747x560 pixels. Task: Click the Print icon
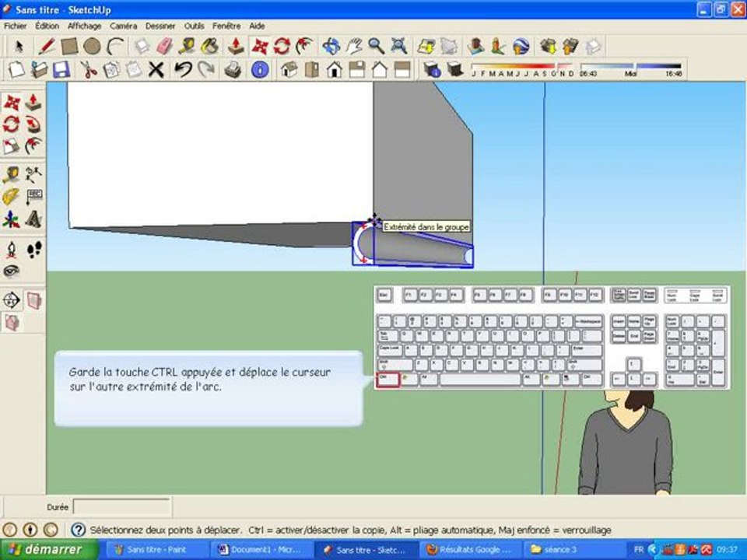pos(233,69)
